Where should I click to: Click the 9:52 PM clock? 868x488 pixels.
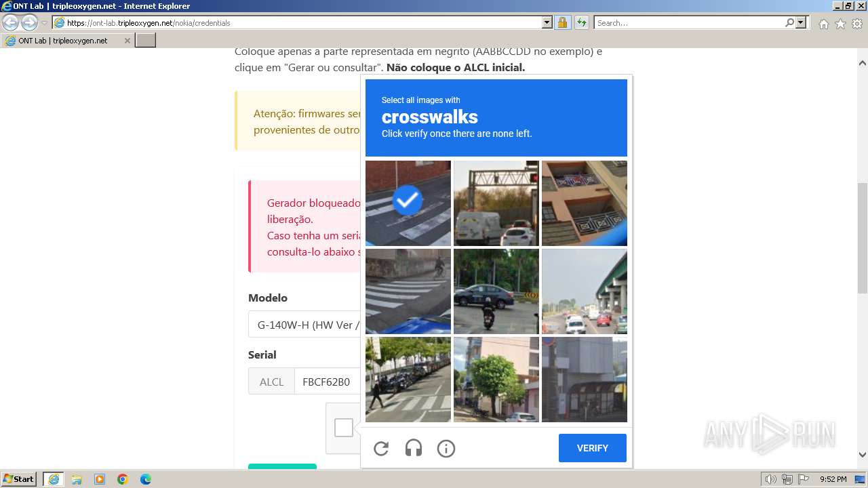(833, 479)
